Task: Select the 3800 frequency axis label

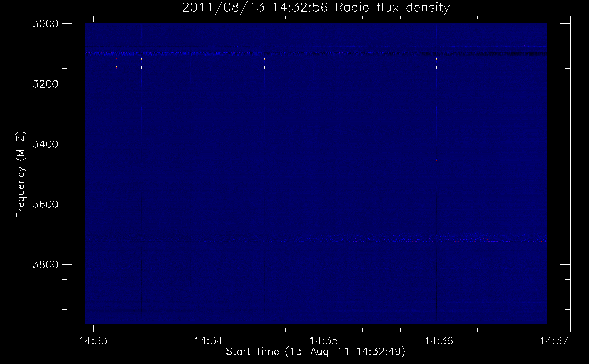Action: click(46, 264)
